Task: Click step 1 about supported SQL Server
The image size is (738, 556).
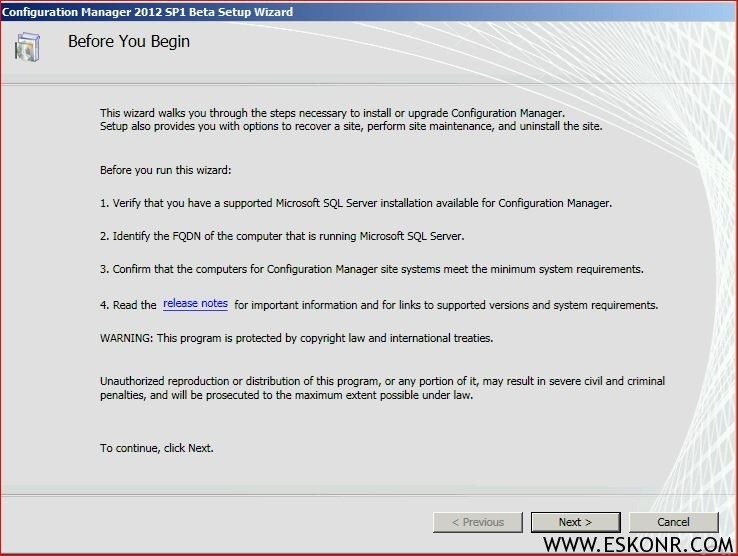Action: (x=355, y=203)
